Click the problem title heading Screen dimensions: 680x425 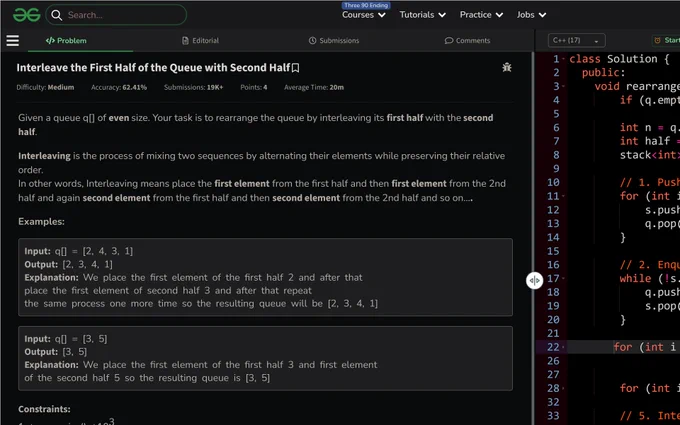point(153,68)
